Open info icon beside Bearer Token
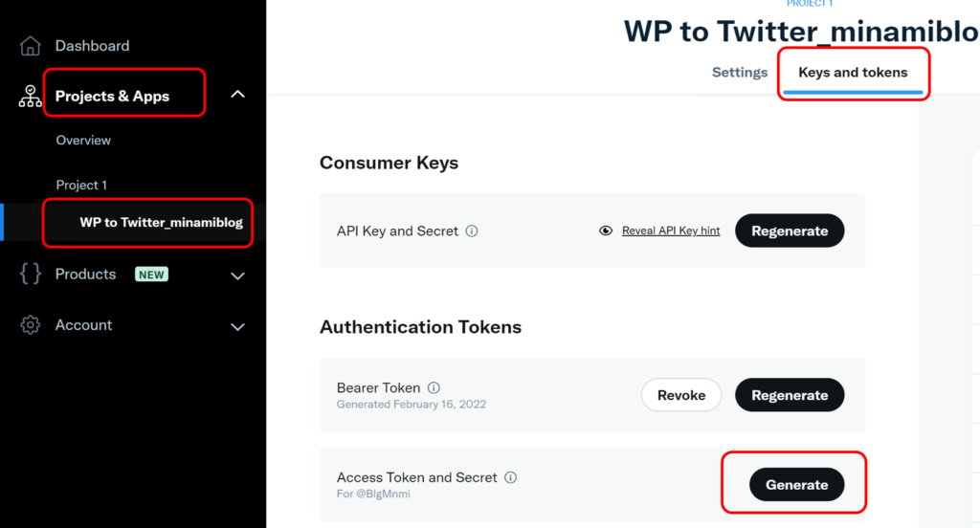 click(x=434, y=387)
